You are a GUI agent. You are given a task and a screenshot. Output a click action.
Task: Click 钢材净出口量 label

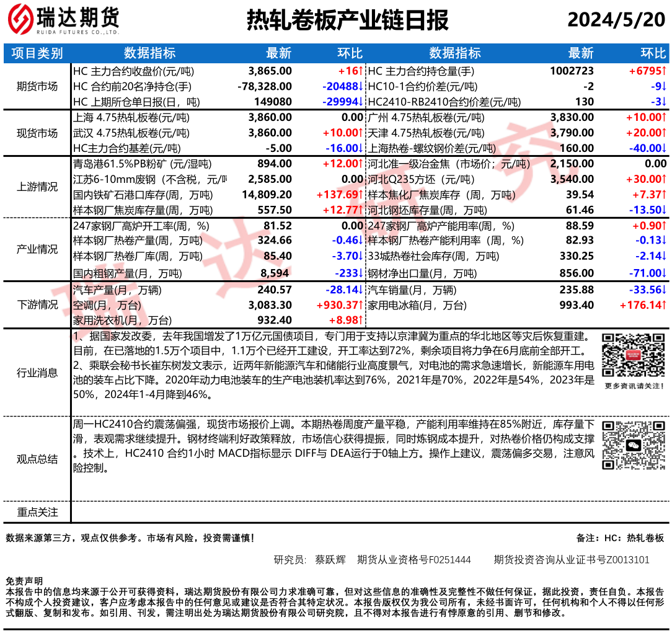click(422, 273)
